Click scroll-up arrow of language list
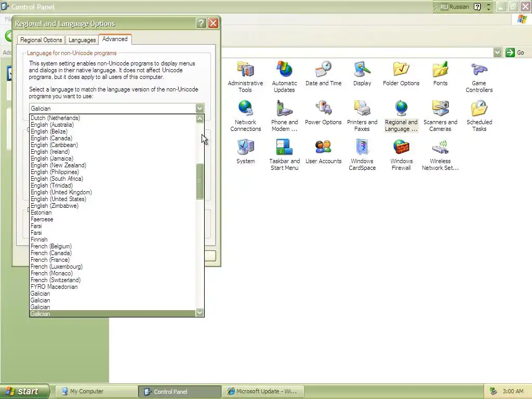This screenshot has height=399, width=532. point(200,118)
